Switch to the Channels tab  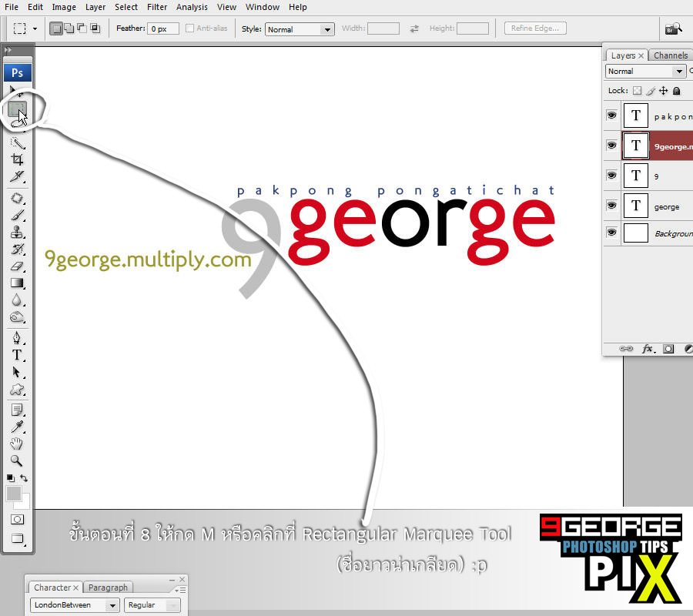pos(671,55)
